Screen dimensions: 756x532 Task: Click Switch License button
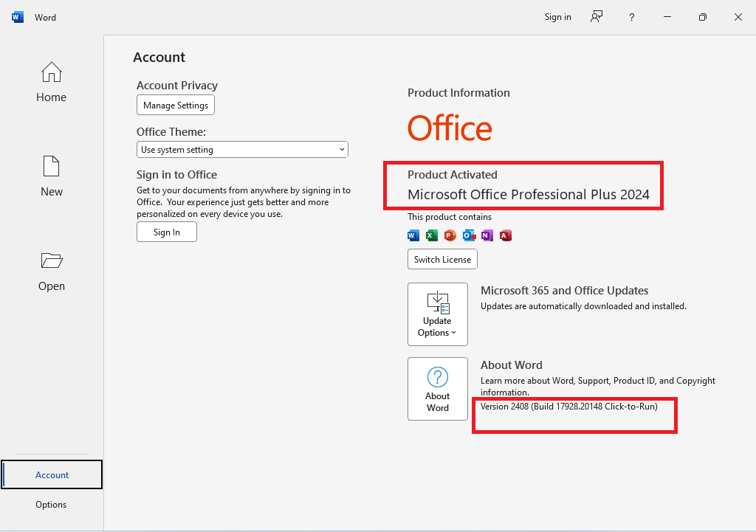(x=443, y=259)
